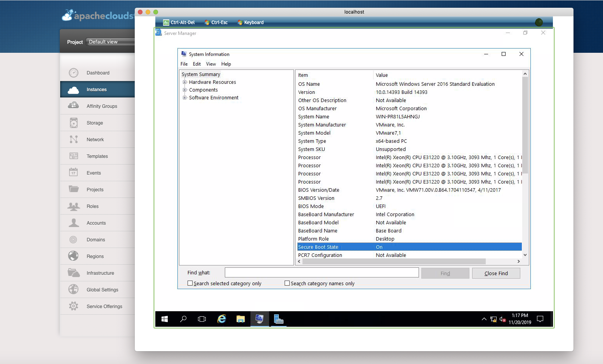
Task: Open the Templates icon
Action: click(x=73, y=156)
